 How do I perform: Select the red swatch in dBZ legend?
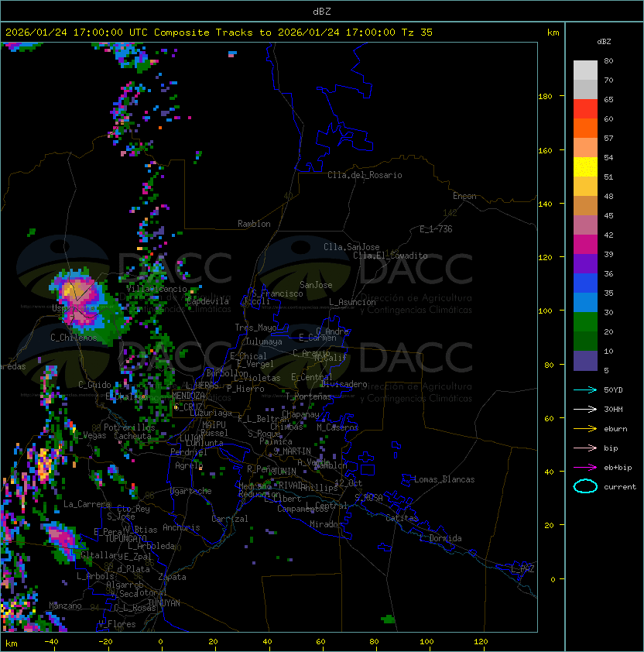(x=585, y=109)
